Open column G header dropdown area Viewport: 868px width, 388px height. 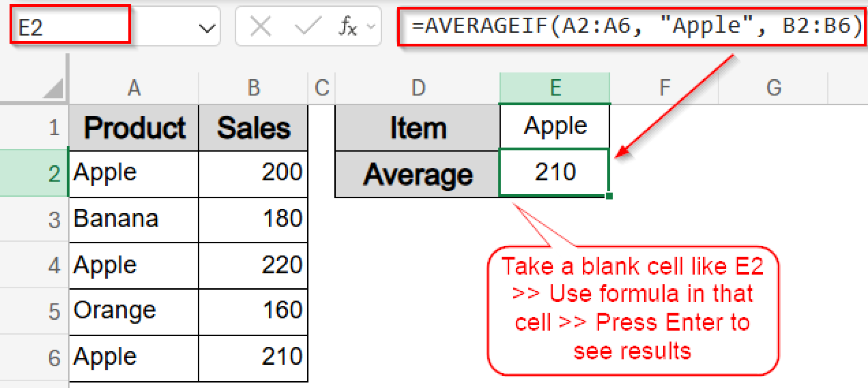(775, 88)
